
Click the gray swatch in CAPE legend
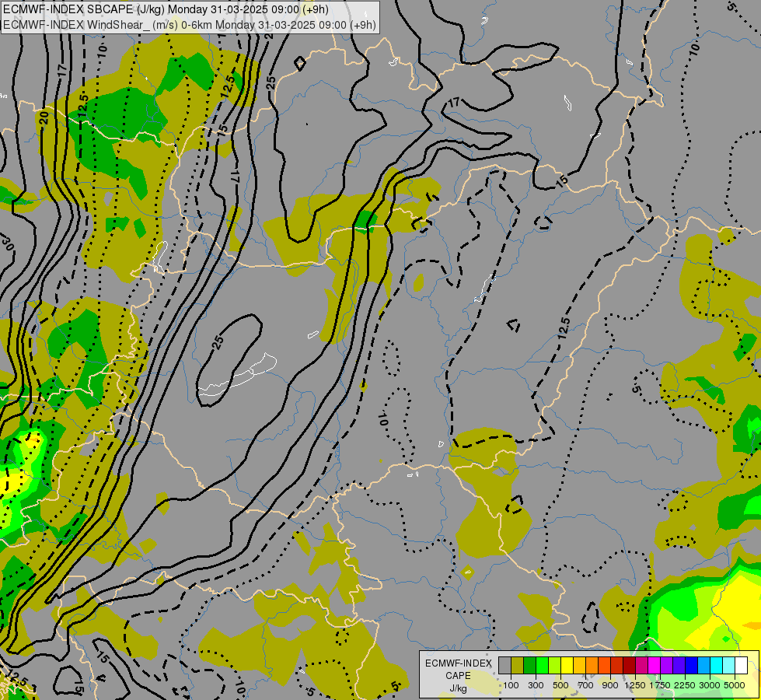[x=504, y=666]
